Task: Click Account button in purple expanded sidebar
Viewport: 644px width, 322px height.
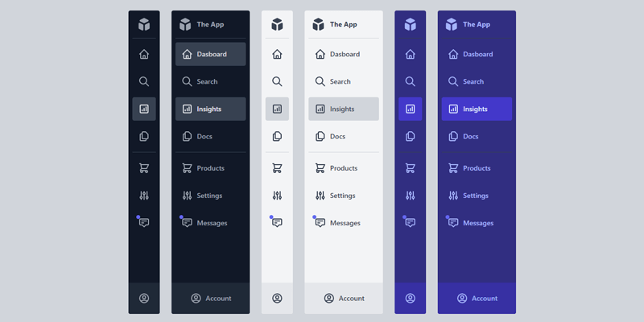Action: [477, 299]
